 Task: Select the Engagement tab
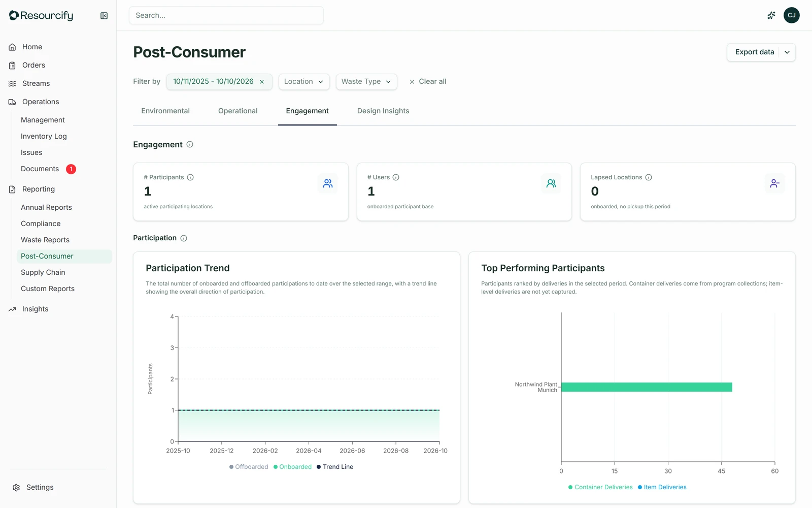307,111
